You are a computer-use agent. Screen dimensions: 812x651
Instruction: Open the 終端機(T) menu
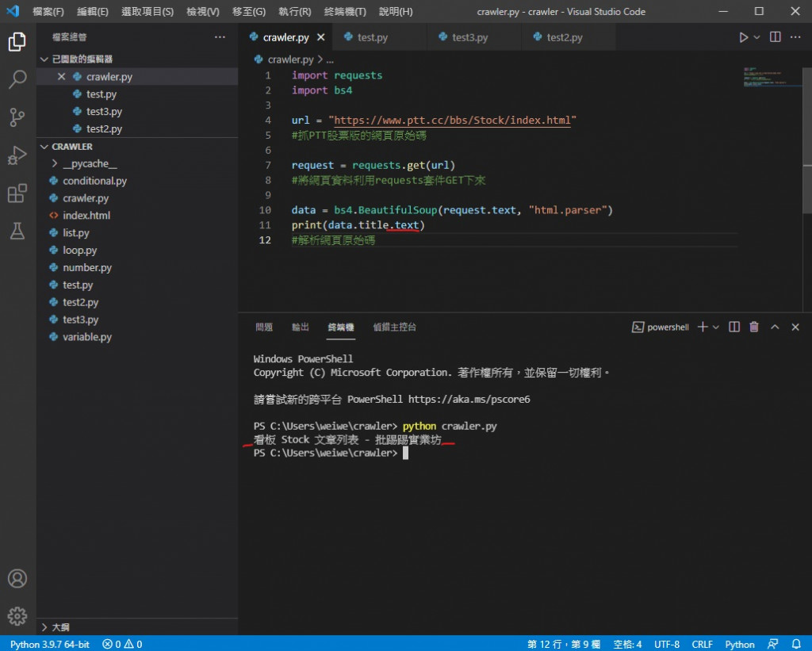point(345,11)
